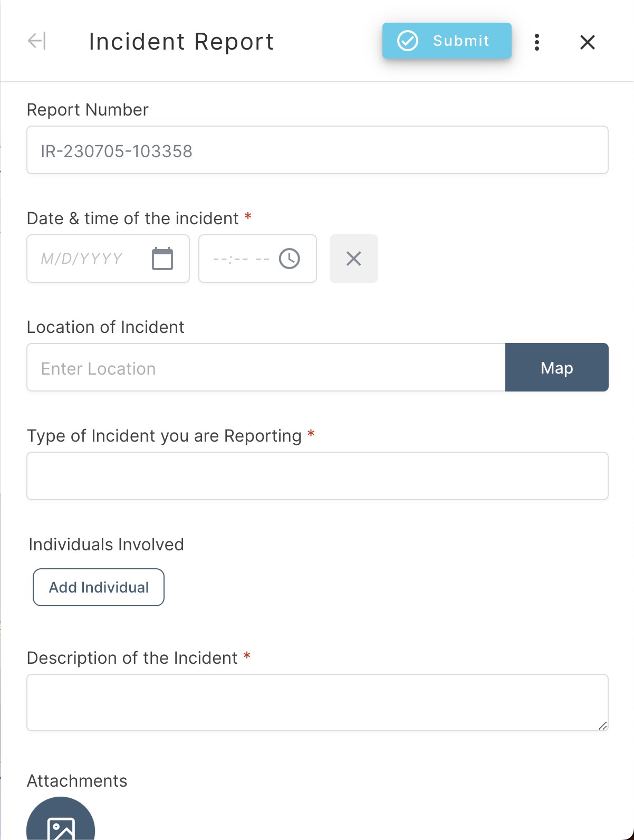Click the Add Individual button

point(99,587)
